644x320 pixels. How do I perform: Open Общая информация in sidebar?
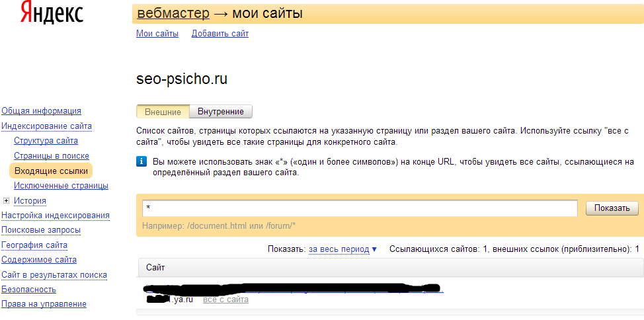[42, 111]
